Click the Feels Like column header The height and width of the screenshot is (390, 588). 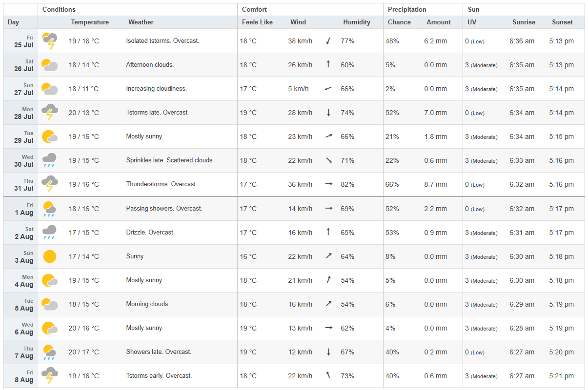click(x=257, y=22)
